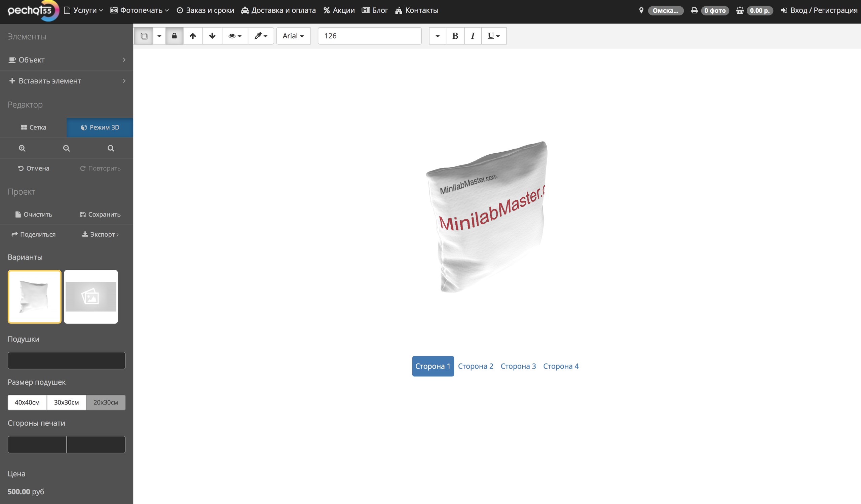Click Повторить redo button
The height and width of the screenshot is (504, 861).
(100, 168)
